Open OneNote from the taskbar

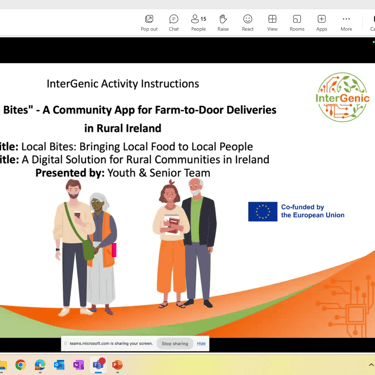tap(79, 365)
